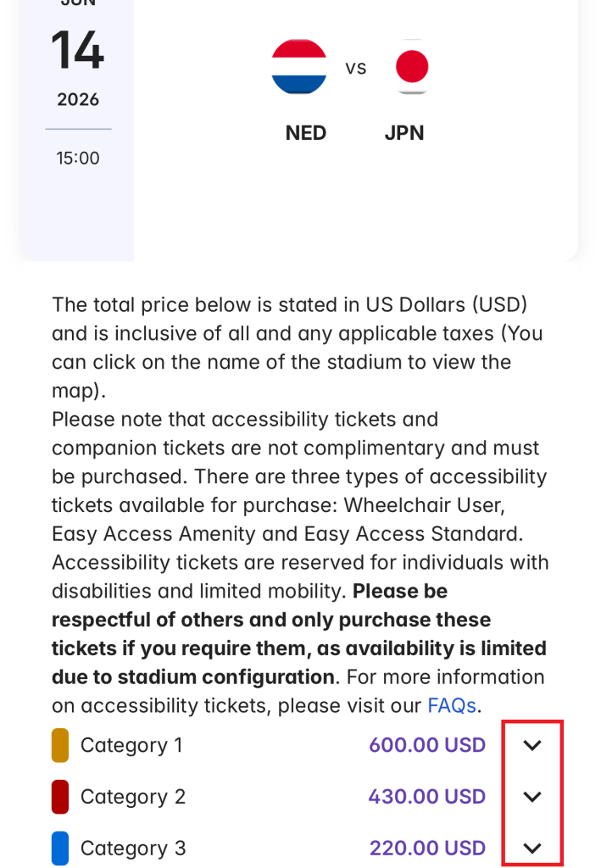The width and height of the screenshot is (601, 868).
Task: Click the 15:00 kickoff time
Action: click(78, 159)
